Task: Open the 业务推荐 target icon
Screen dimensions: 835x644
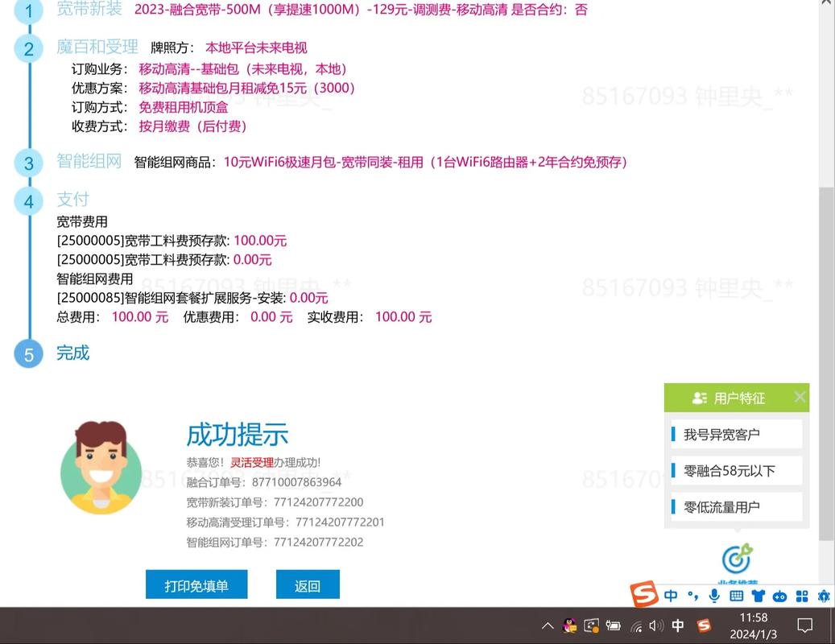Action: tap(738, 559)
